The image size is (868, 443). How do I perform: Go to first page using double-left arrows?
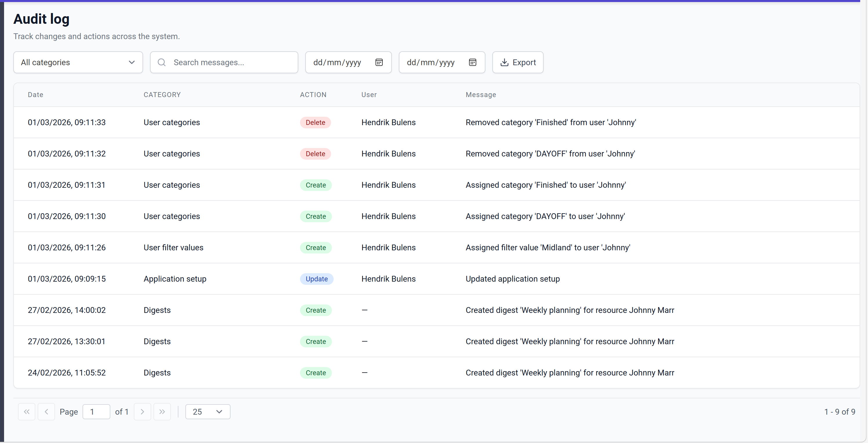click(x=27, y=412)
